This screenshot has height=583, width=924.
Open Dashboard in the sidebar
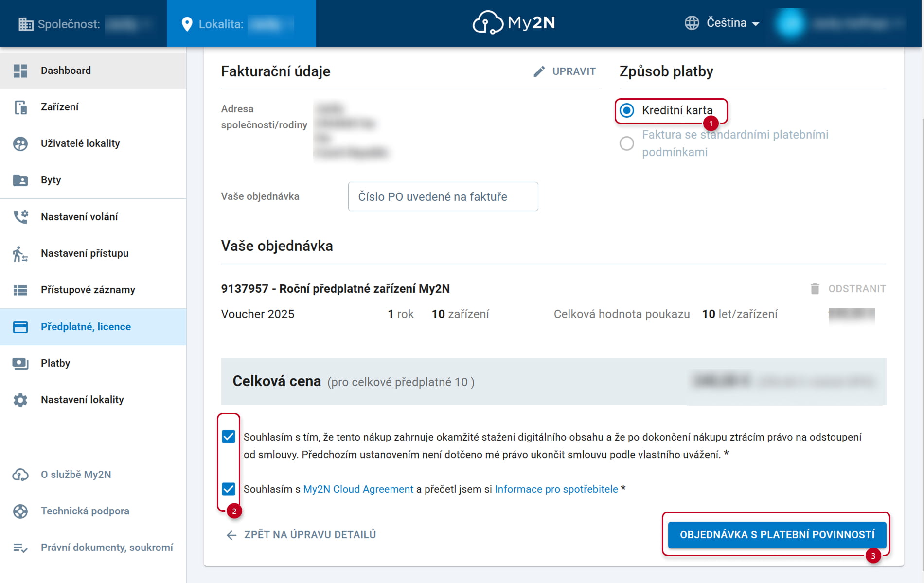[93, 71]
